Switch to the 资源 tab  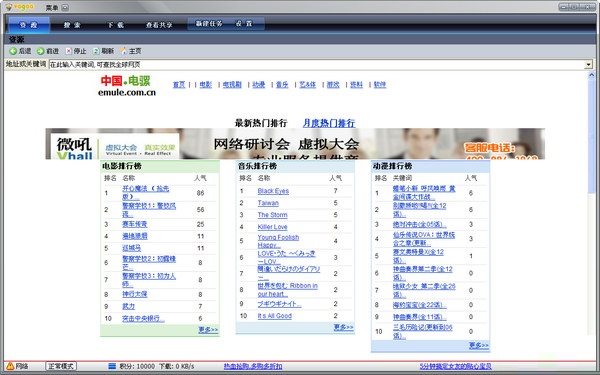29,24
